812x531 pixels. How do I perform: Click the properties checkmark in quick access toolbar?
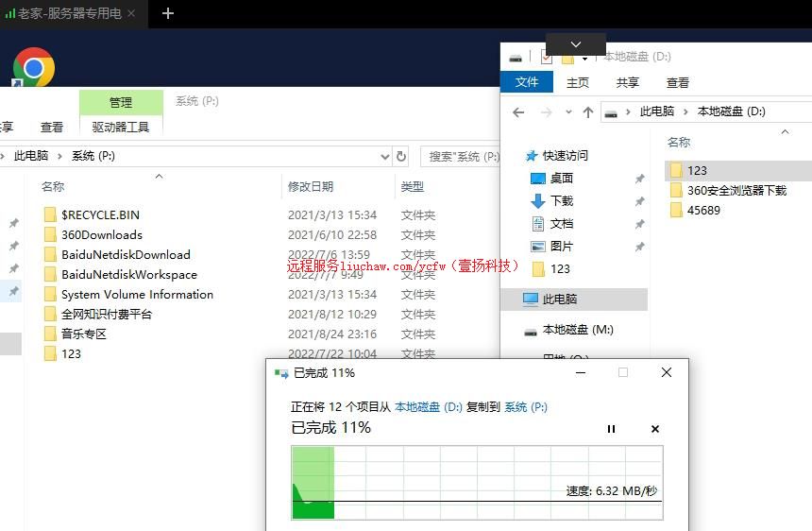click(546, 58)
